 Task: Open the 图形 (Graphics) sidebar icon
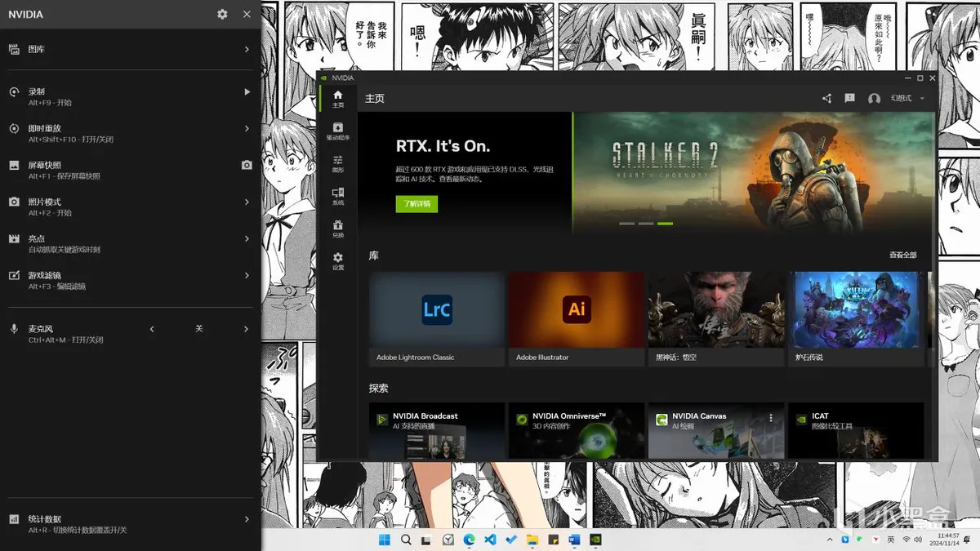pyautogui.click(x=337, y=163)
